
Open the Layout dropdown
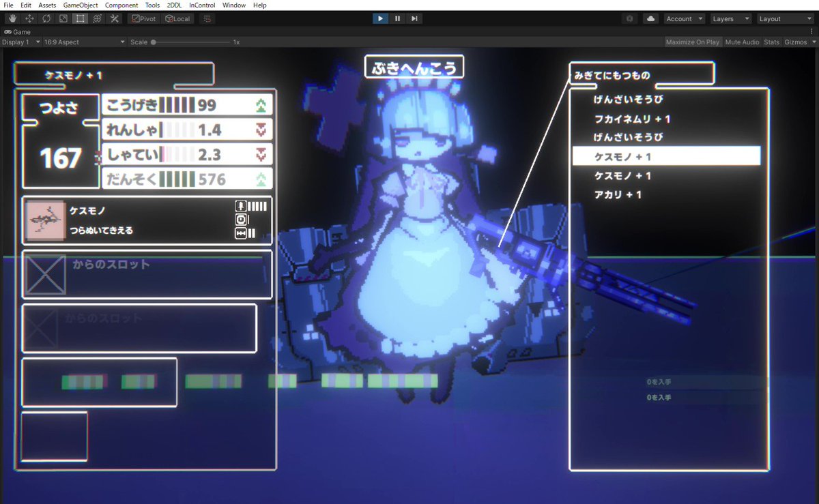point(786,18)
